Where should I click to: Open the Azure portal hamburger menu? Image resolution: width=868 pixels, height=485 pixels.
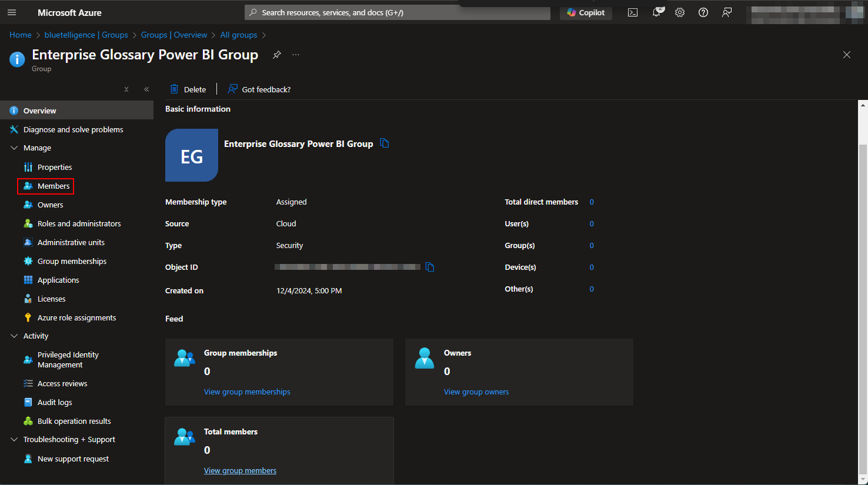[x=12, y=12]
